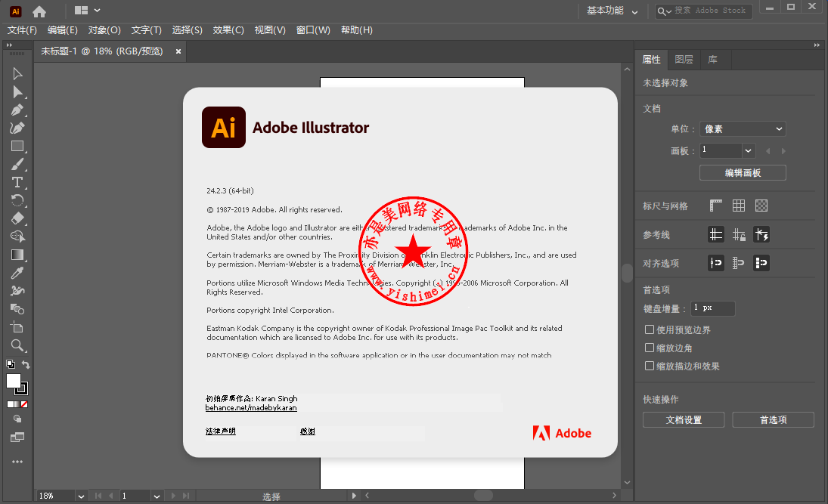Toggle the transparency grid icon
The height and width of the screenshot is (504, 828).
[x=761, y=206]
